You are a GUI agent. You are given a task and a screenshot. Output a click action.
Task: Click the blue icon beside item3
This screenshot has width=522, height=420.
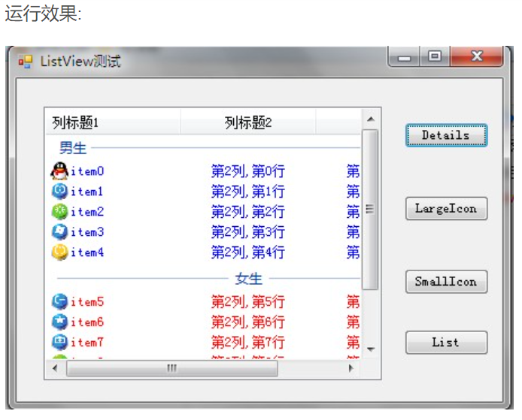coord(59,231)
